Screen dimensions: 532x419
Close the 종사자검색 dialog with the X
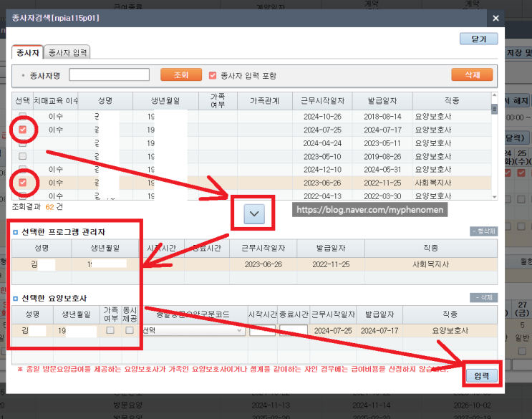click(495, 19)
